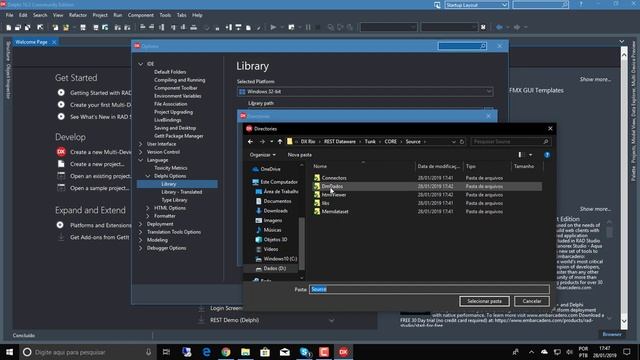Image resolution: width=640 pixels, height=360 pixels.
Task: Collapse the IDE tree node
Action: (x=141, y=64)
